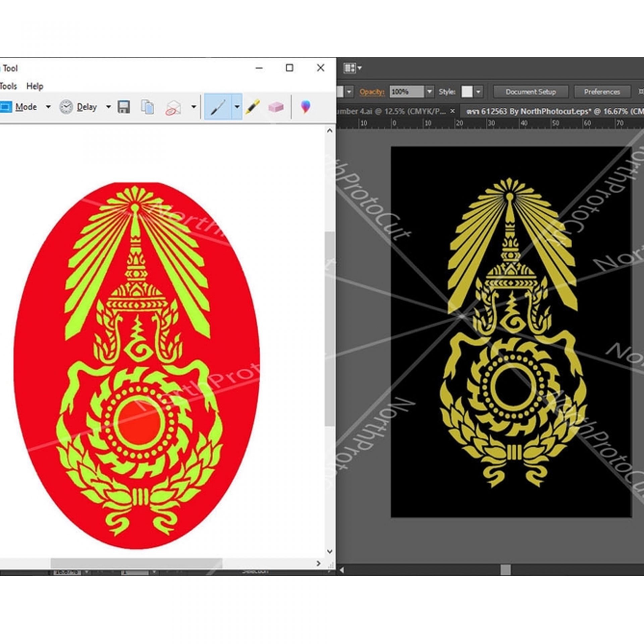The height and width of the screenshot is (644, 644).
Task: Open the Style swatch dropdown arrow
Action: point(479,92)
